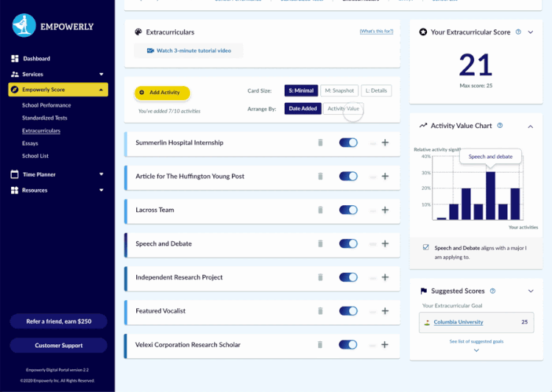This screenshot has height=392, width=552.
Task: Collapse the Activity Value Chart panel
Action: [528, 126]
